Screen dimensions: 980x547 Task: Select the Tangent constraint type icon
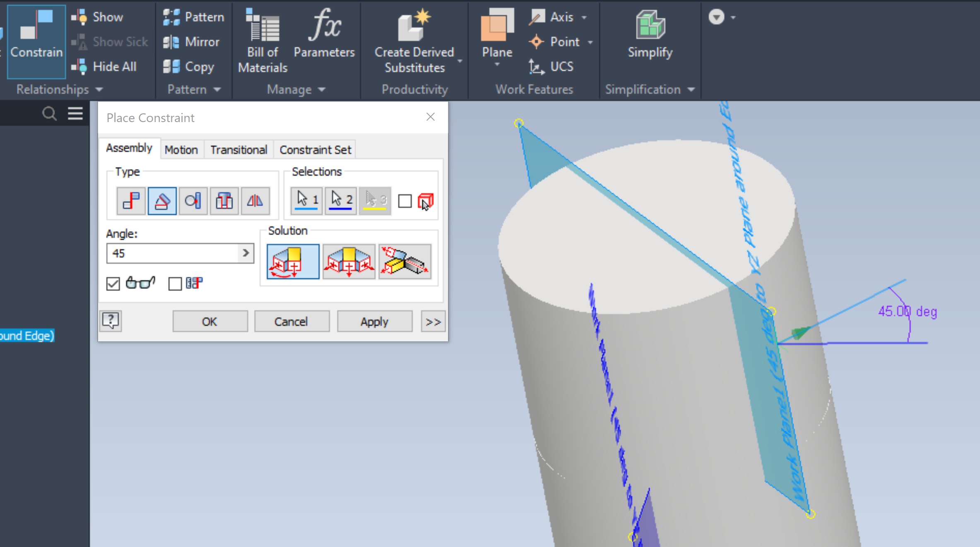[x=193, y=201]
